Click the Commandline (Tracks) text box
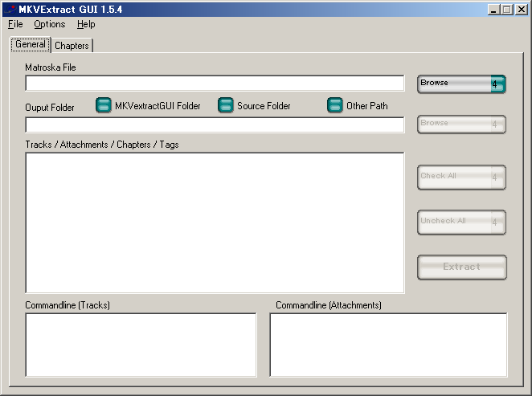Viewport: 532px width, 396px height. 141,345
